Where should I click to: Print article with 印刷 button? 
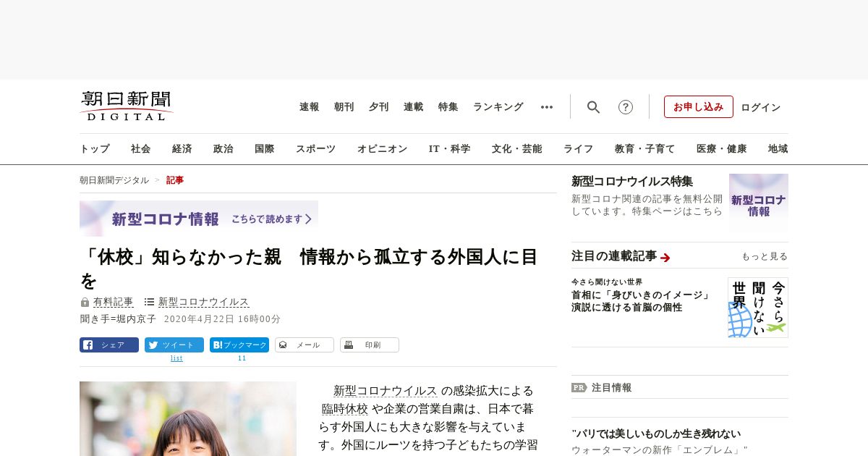click(370, 345)
